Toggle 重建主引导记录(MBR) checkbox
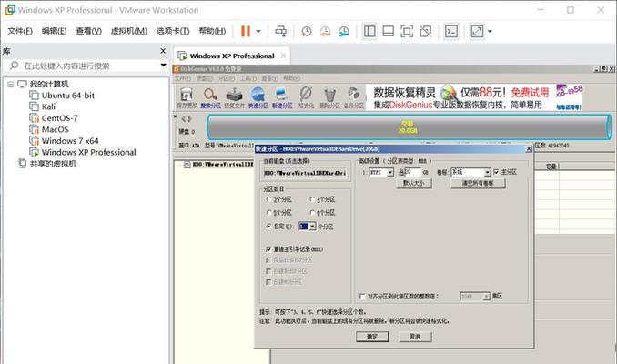 [268, 249]
